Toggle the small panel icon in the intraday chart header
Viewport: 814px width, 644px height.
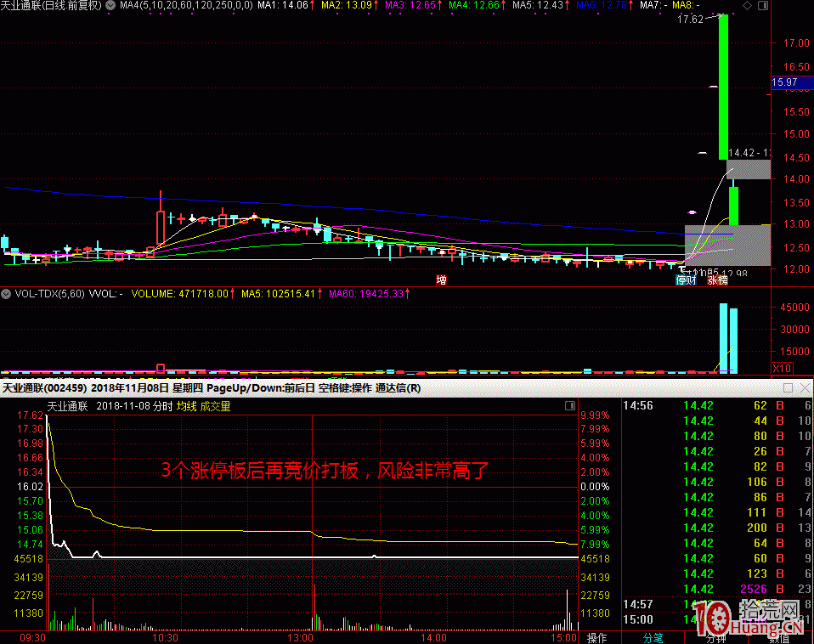point(569,406)
